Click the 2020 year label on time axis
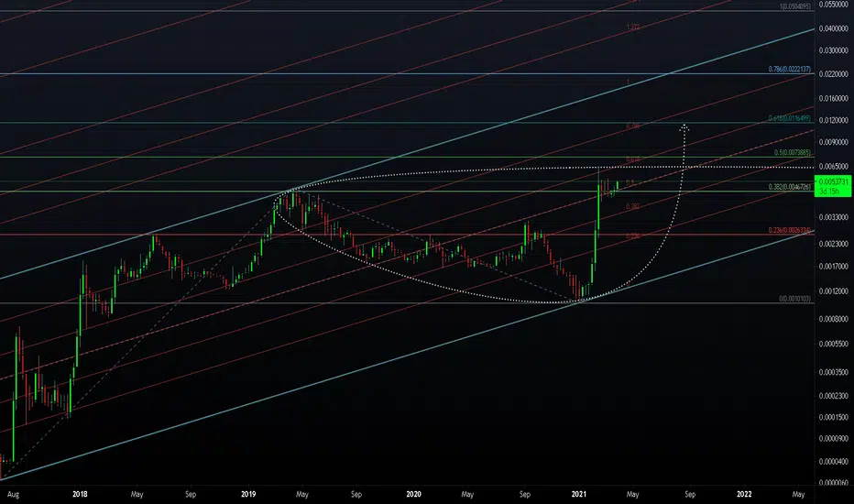854x504 pixels. click(x=413, y=494)
